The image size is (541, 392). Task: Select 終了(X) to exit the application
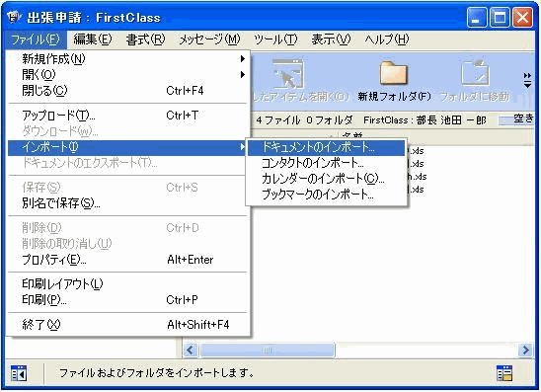[x=127, y=325]
